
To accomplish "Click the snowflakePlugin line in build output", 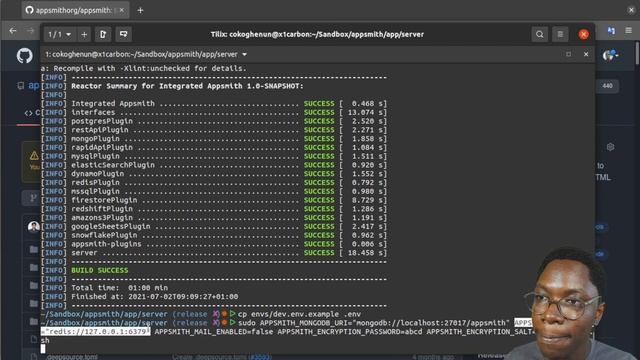I will point(213,235).
